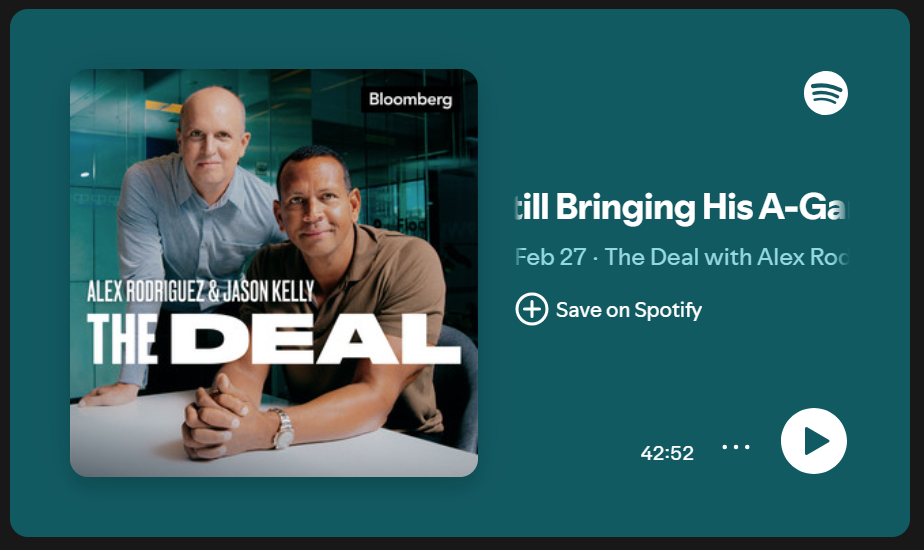
Task: Open the scrolling episode title link
Action: click(681, 208)
